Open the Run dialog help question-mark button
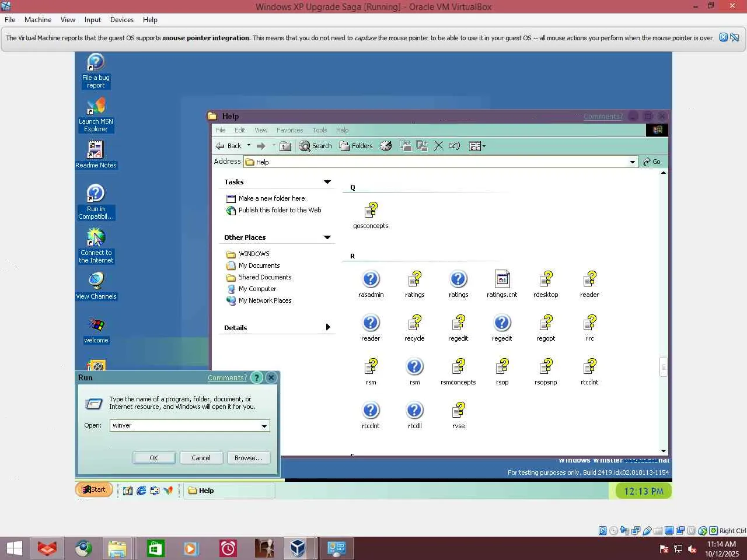The width and height of the screenshot is (747, 560). pyautogui.click(x=256, y=377)
